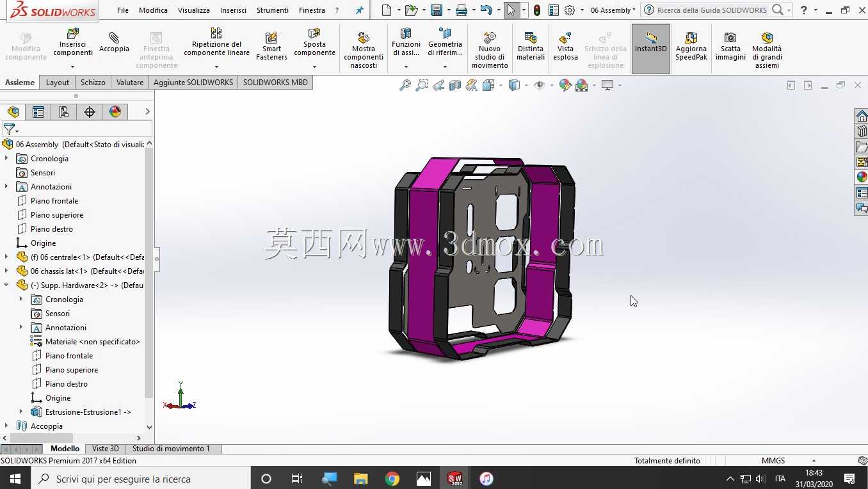Open MMGS unit system dropdown
The image size is (868, 489).
814,461
